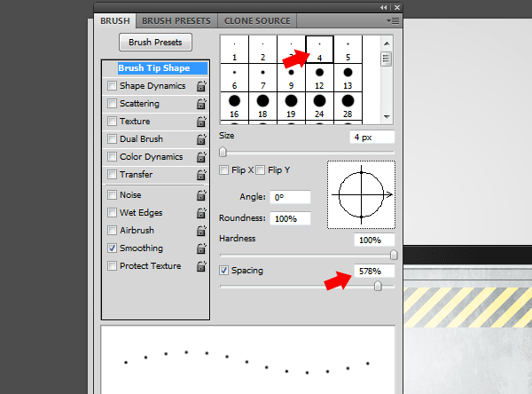532x394 pixels.
Task: Click the Angle input field
Action: click(x=290, y=197)
